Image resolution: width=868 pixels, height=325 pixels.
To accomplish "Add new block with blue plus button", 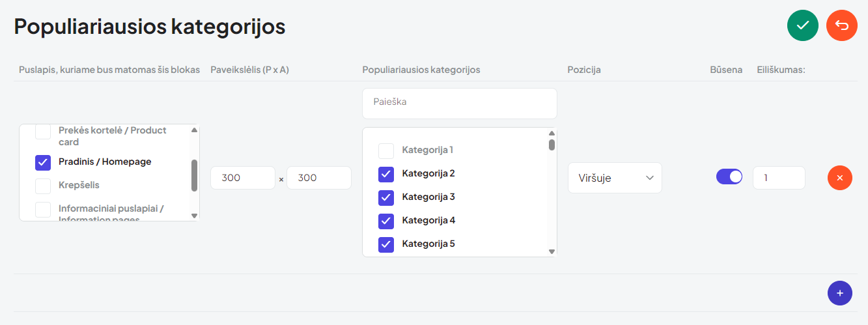I will click(x=840, y=292).
